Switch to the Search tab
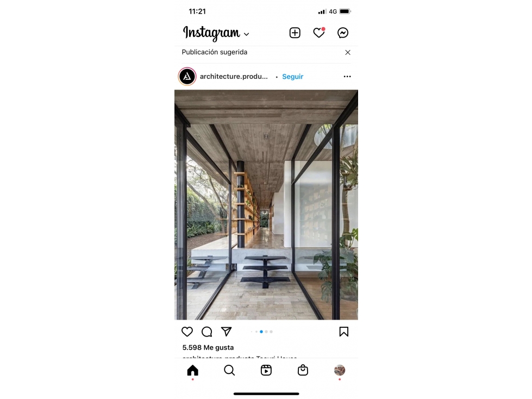 click(x=229, y=370)
